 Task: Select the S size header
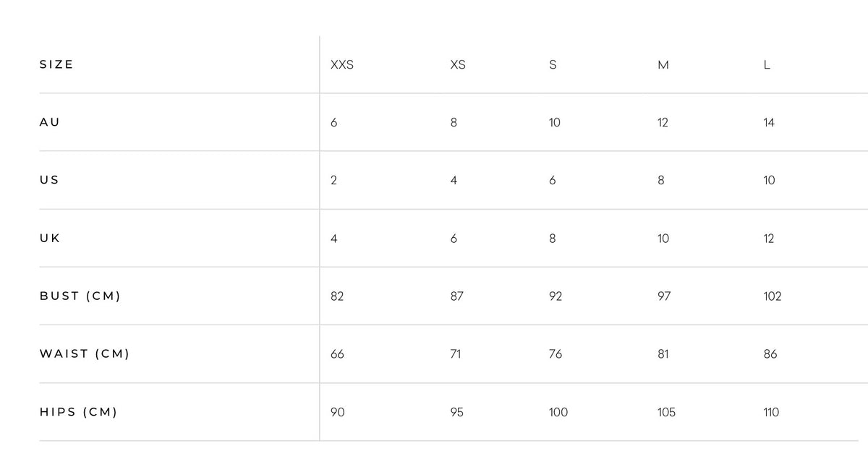[x=553, y=64]
